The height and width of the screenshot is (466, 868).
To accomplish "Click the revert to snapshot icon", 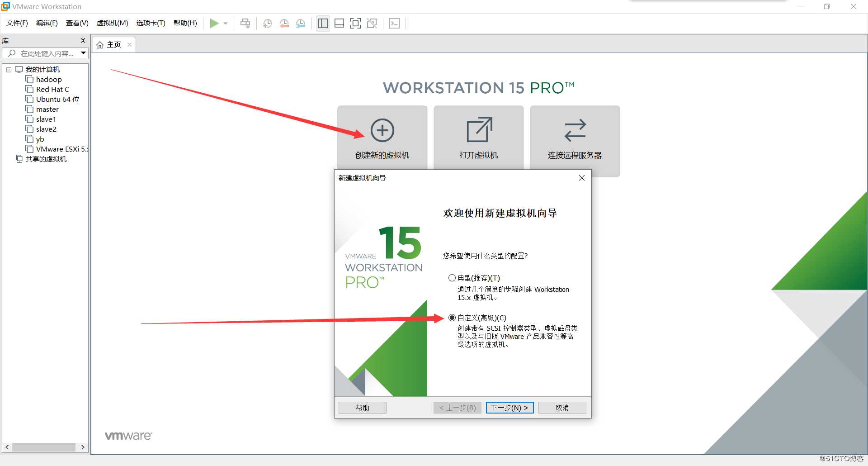I will point(284,24).
